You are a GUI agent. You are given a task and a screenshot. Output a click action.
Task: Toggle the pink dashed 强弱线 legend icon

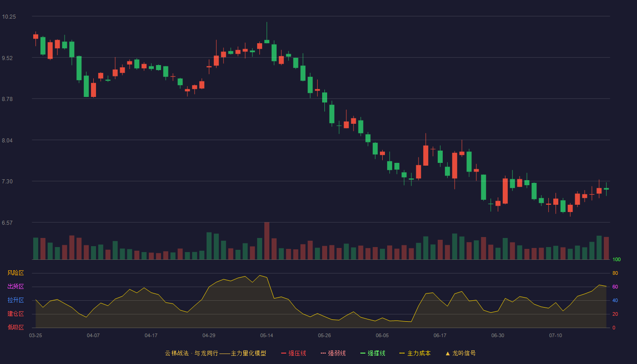tap(323, 353)
